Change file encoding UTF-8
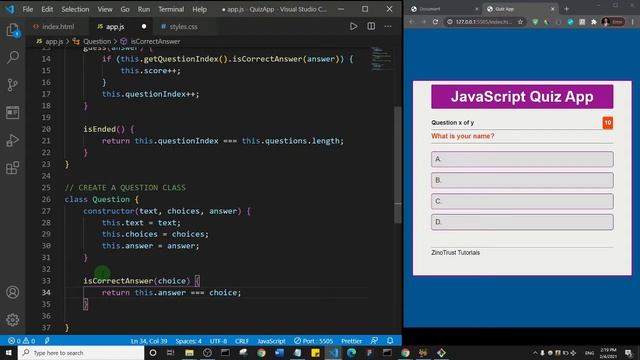The height and width of the screenshot is (360, 640). point(218,341)
